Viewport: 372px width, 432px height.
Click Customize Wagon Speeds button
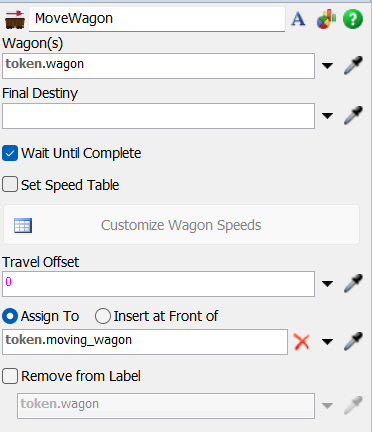[181, 225]
